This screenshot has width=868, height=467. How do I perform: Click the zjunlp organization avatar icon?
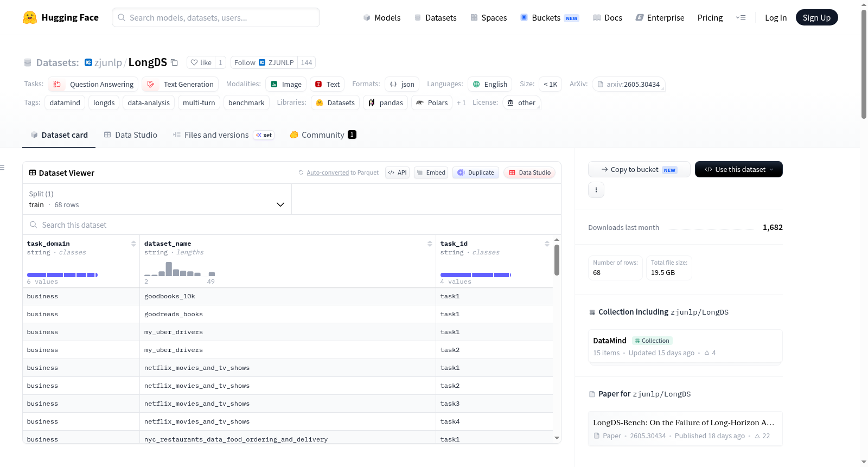(x=88, y=62)
